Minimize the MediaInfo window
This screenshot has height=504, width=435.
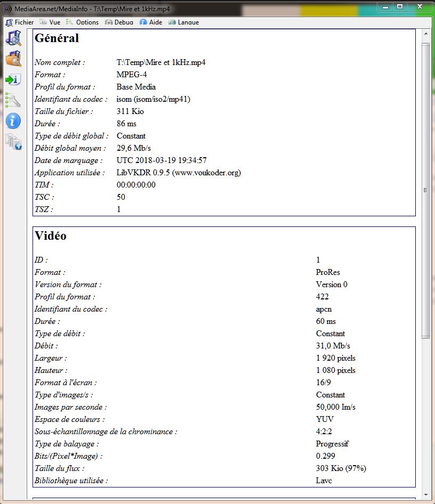(x=385, y=6)
